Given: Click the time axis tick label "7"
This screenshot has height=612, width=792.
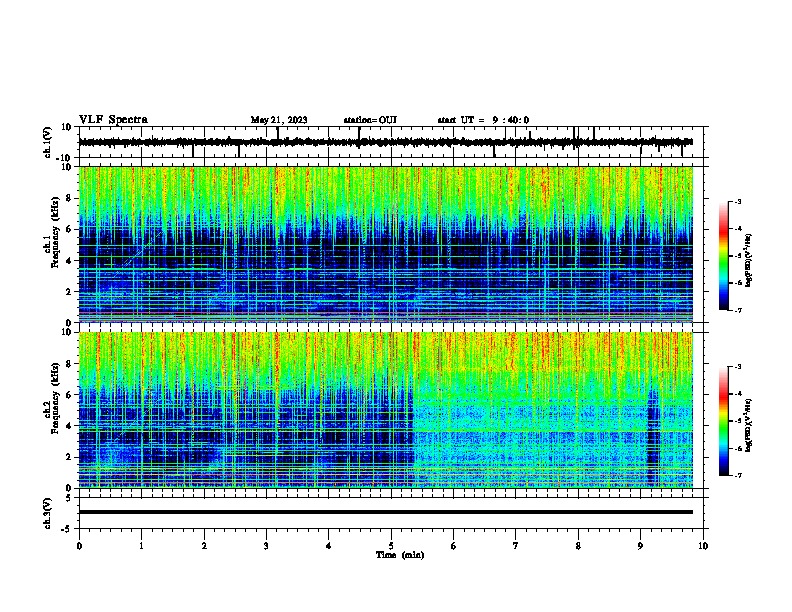Looking at the screenshot, I should coord(516,546).
